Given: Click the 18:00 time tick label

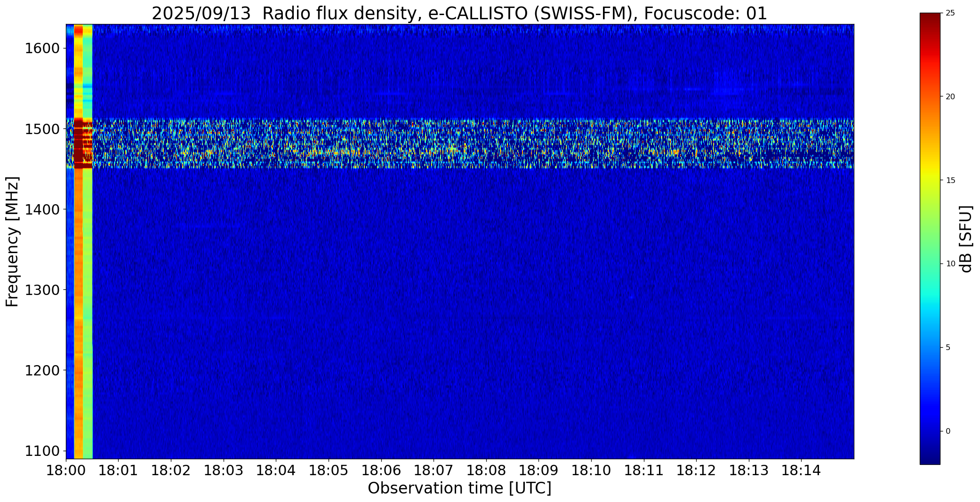Looking at the screenshot, I should tap(66, 470).
